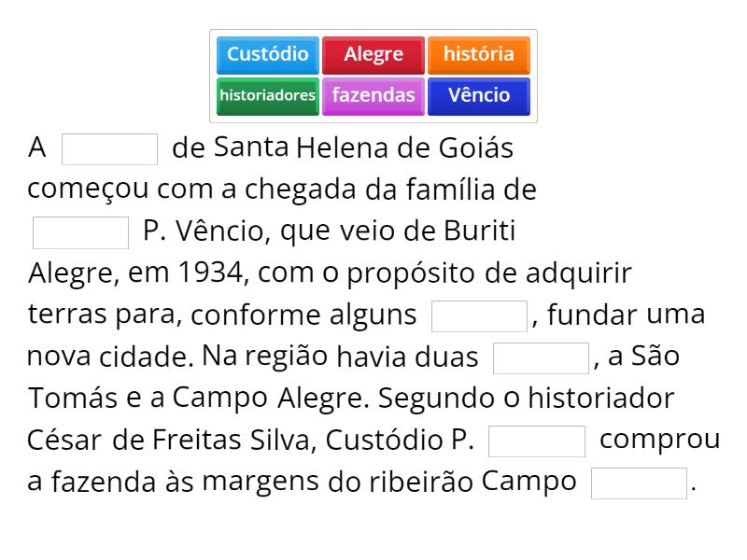Select the blank after 'Custódio P.'

537,441
